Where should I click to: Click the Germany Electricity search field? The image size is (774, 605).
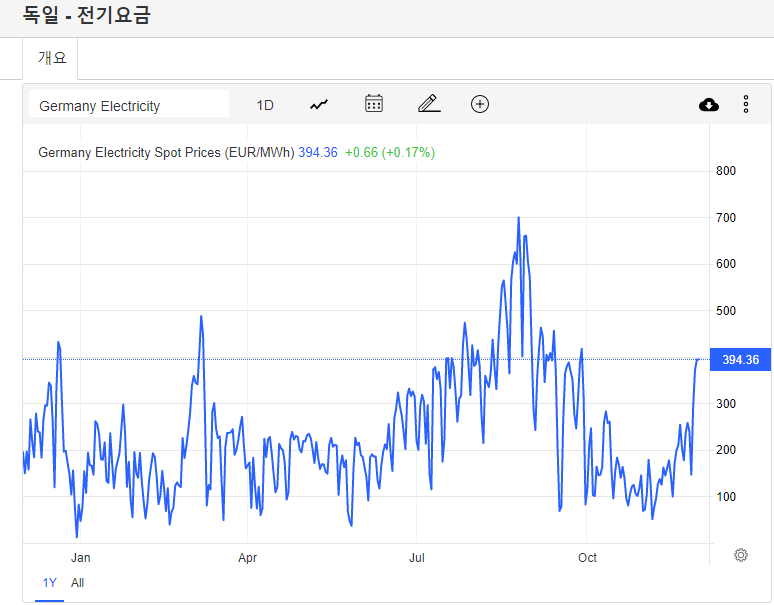click(129, 104)
